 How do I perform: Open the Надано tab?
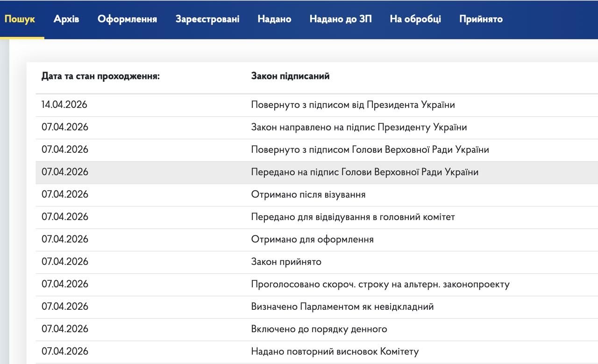(x=274, y=19)
